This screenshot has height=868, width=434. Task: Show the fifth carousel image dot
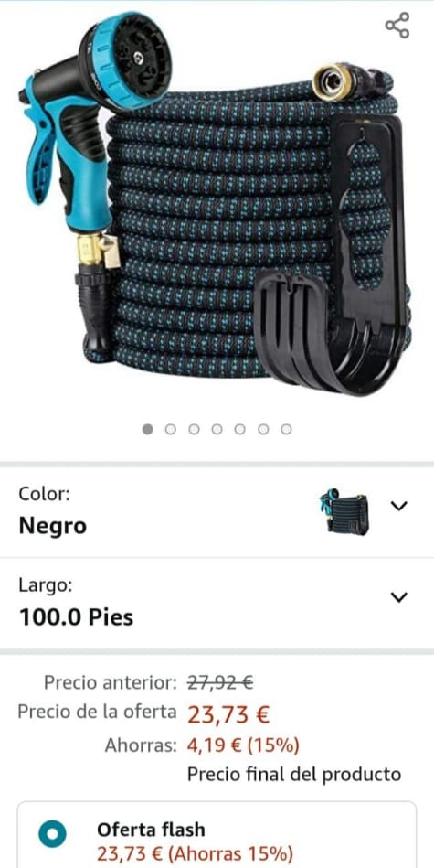(239, 429)
